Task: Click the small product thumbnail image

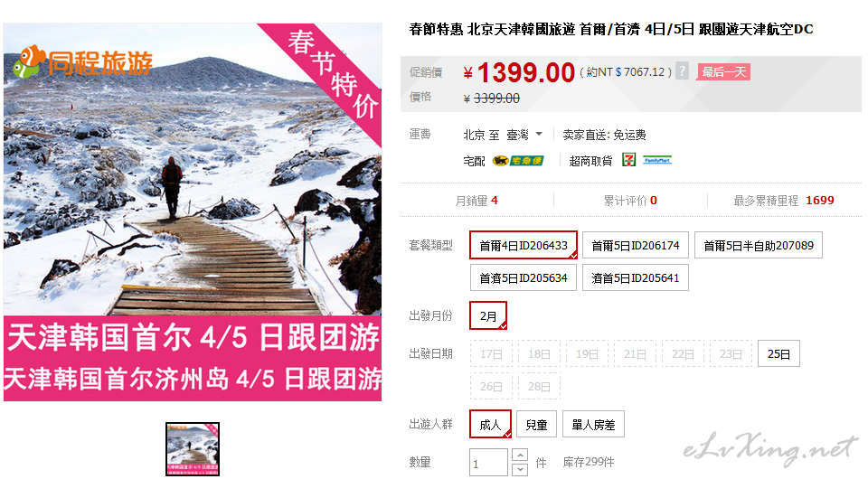Action: tap(193, 448)
